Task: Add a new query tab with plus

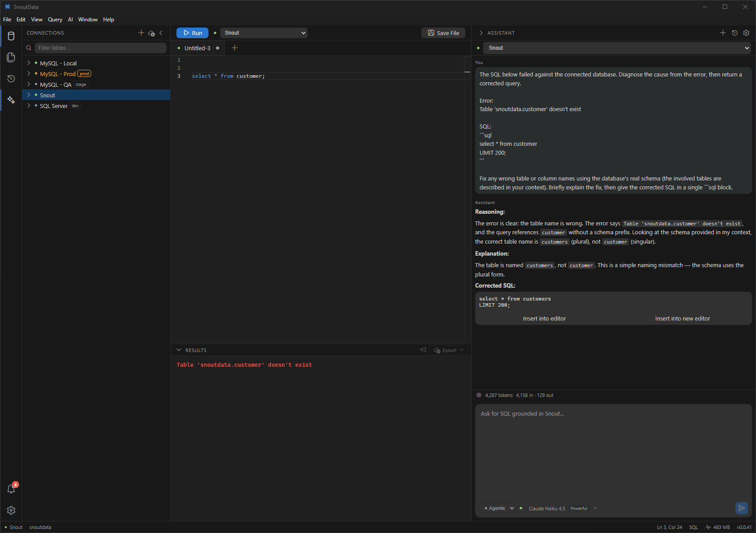Action: [x=235, y=48]
